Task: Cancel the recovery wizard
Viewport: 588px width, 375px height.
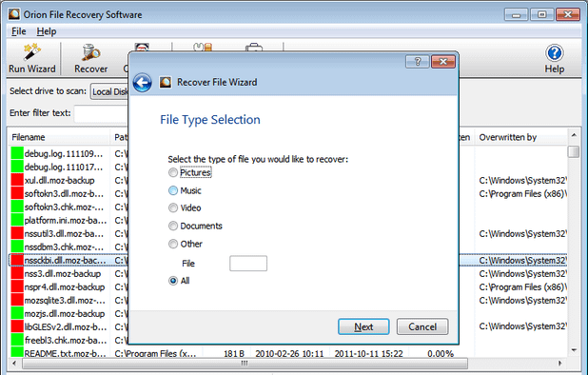Action: pyautogui.click(x=422, y=326)
